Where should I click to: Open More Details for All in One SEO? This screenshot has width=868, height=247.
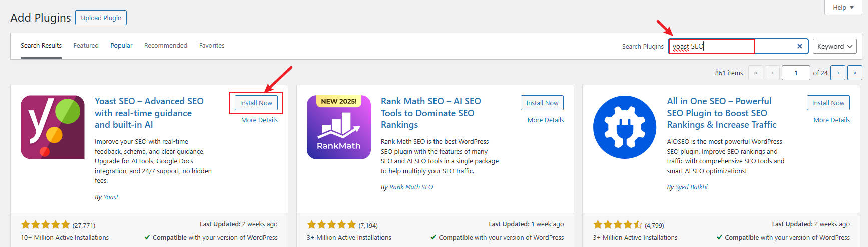[x=832, y=120]
